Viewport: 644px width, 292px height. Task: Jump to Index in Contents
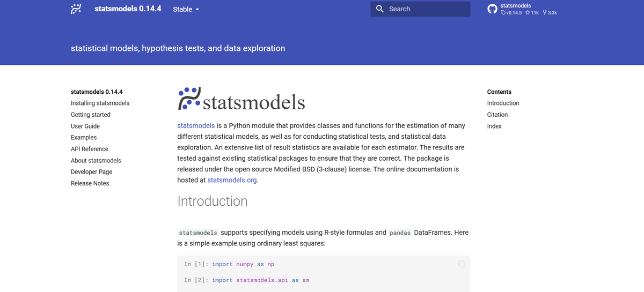pyautogui.click(x=494, y=126)
